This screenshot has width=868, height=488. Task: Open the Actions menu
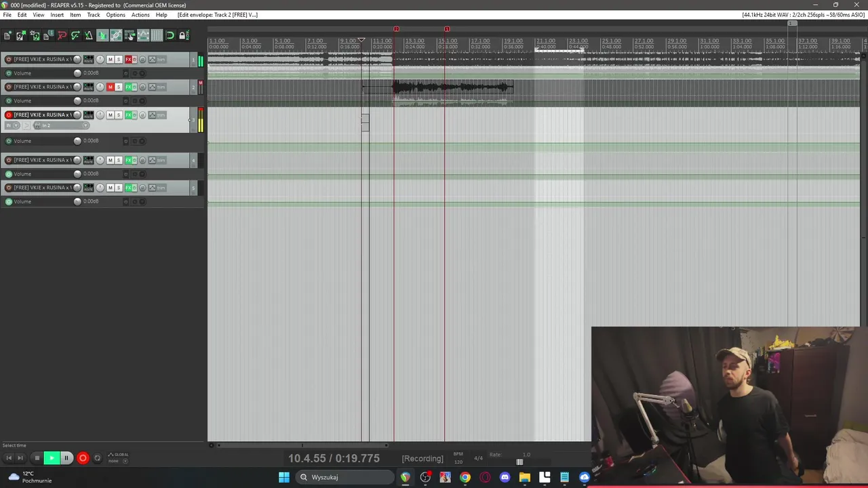pyautogui.click(x=140, y=15)
